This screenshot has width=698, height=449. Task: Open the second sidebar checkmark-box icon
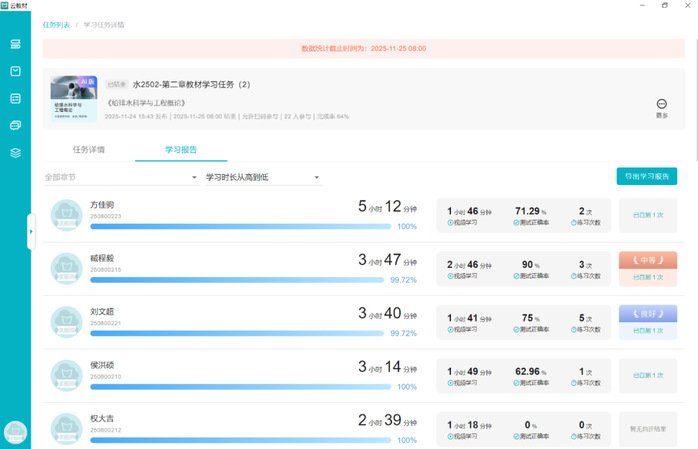(15, 71)
